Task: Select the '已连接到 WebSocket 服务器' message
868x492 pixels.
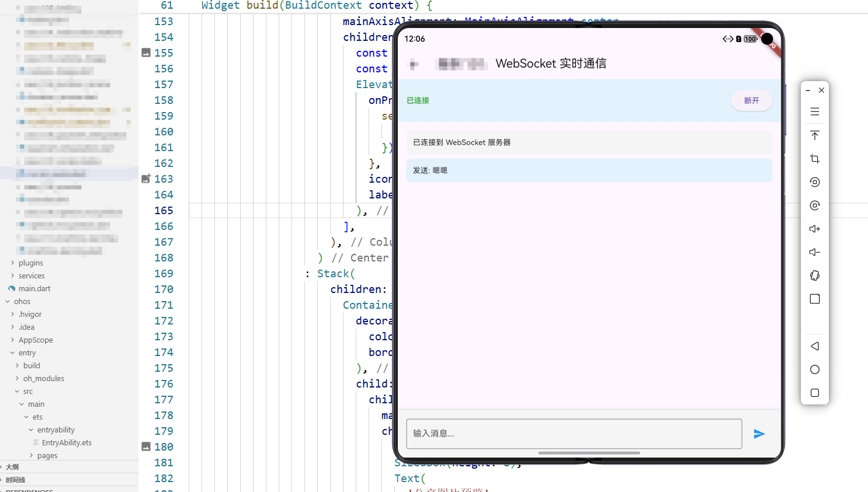Action: [589, 142]
